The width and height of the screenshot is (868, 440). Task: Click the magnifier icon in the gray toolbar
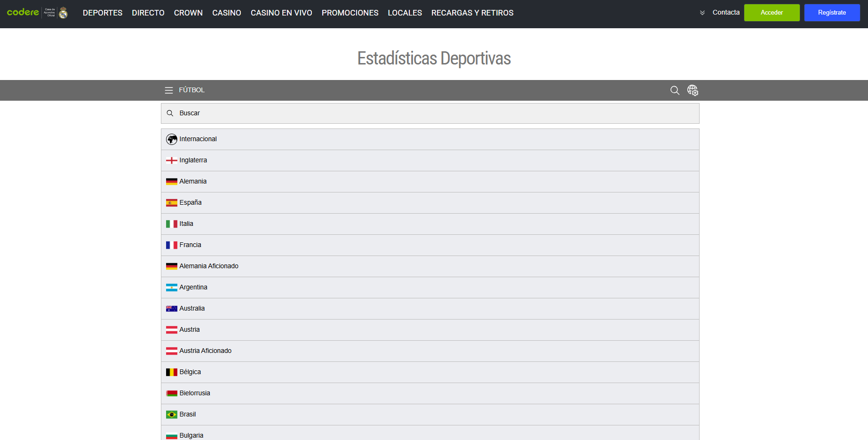point(675,90)
